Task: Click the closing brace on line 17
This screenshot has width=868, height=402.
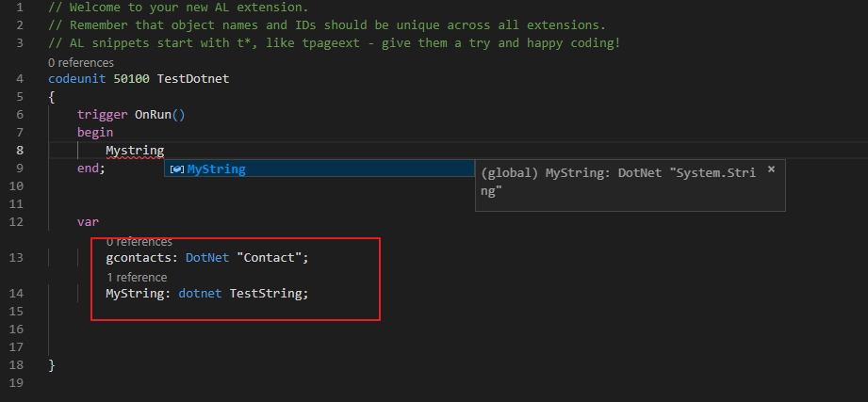Action: pos(52,365)
